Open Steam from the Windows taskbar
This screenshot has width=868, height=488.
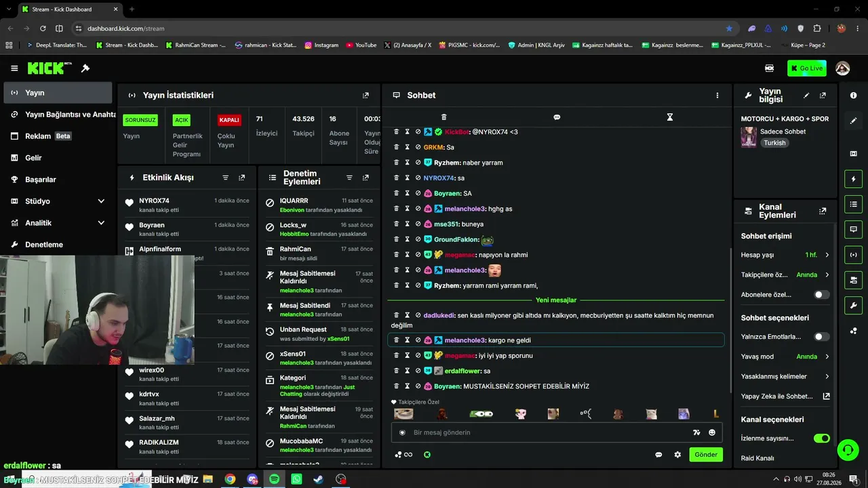318,479
